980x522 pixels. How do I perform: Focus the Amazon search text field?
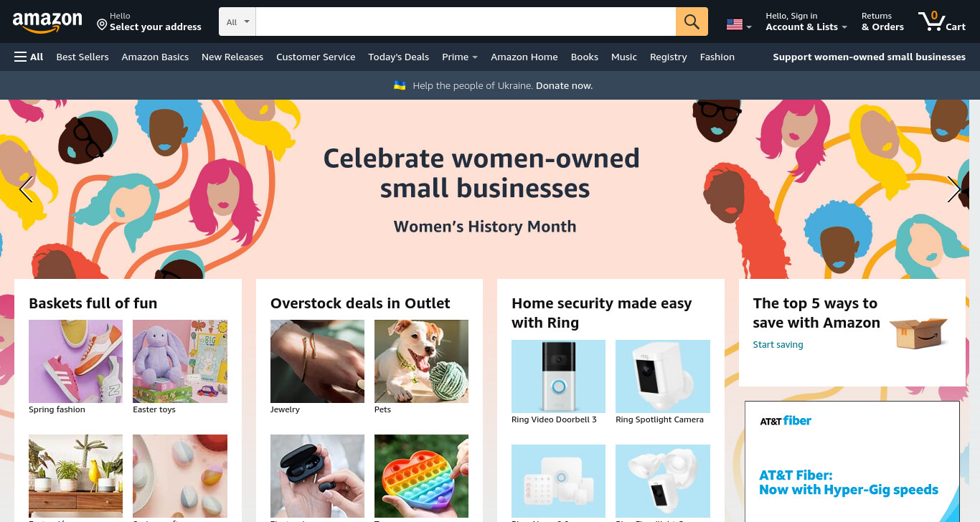click(x=466, y=22)
